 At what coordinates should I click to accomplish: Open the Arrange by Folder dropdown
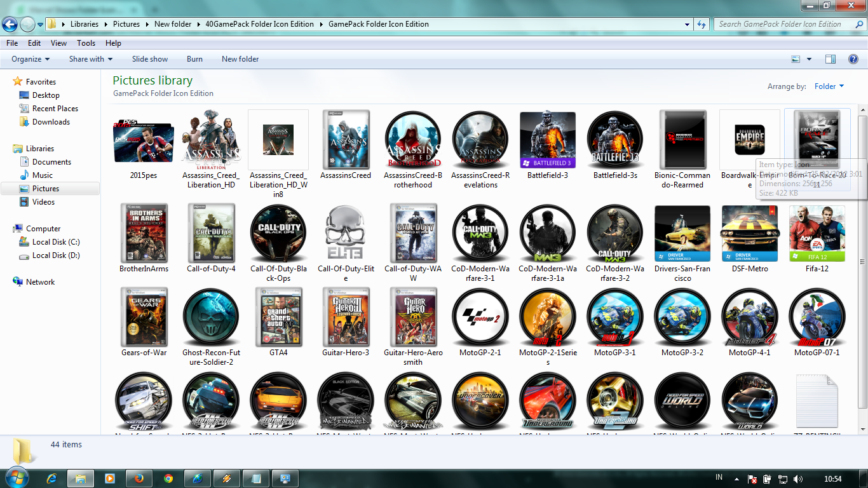coord(829,86)
